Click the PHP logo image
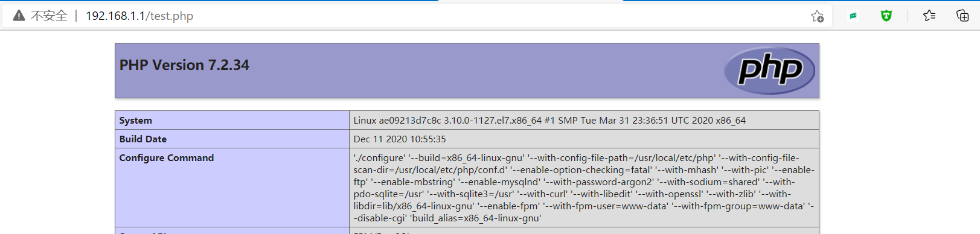Image resolution: width=980 pixels, height=234 pixels. click(769, 71)
